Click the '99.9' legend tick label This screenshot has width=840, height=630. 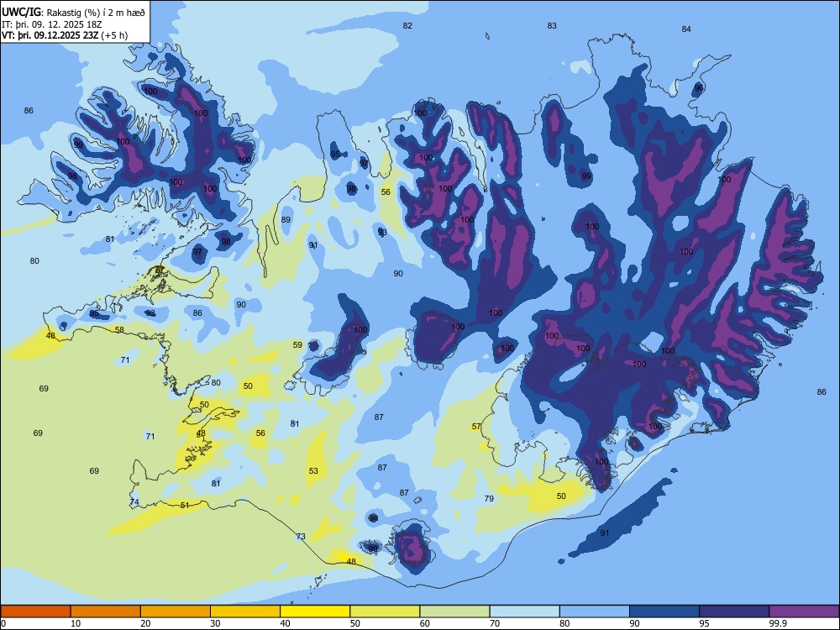777,623
